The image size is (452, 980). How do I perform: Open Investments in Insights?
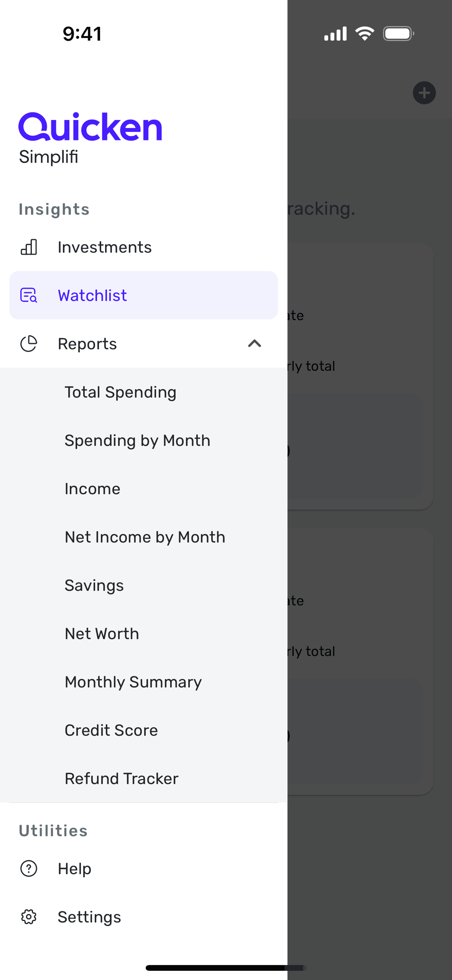(x=143, y=247)
